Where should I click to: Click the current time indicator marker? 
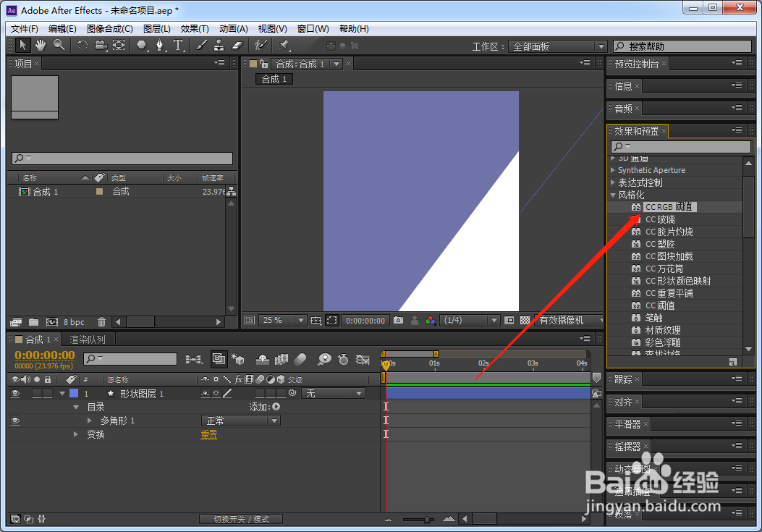tap(386, 365)
